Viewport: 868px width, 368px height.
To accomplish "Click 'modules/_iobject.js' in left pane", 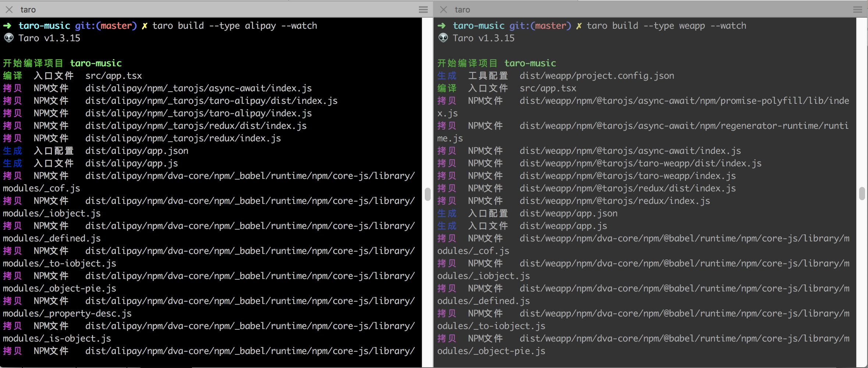I will click(x=52, y=213).
